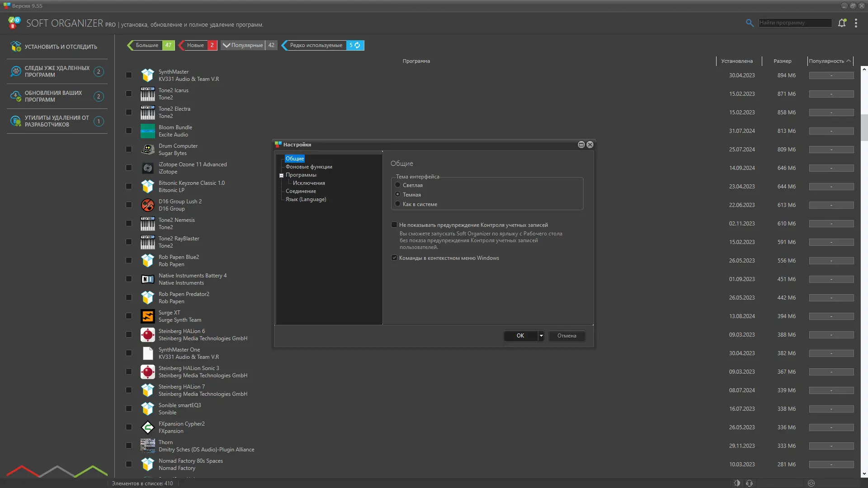This screenshot has height=488, width=868.
Task: Filter by Большие programs tag
Action: 147,45
